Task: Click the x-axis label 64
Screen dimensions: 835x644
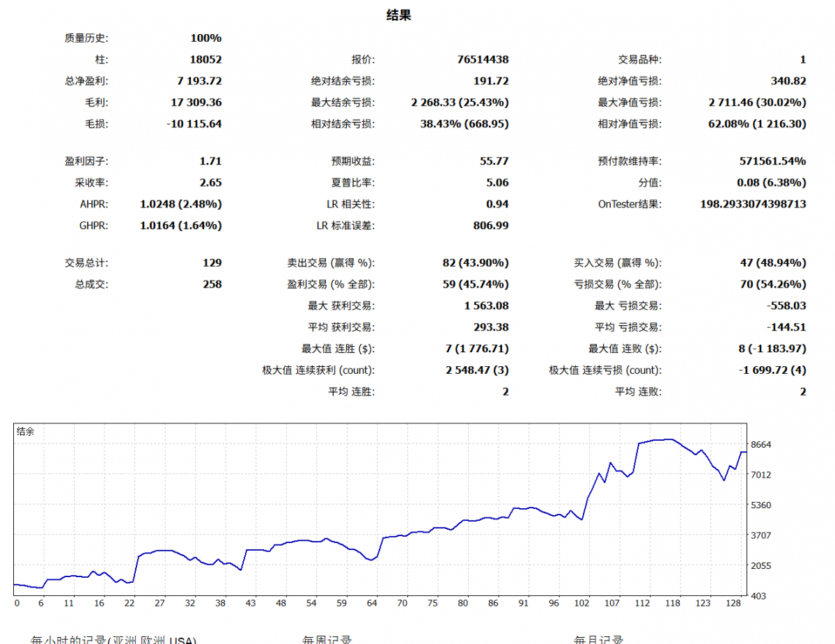Action: click(372, 603)
